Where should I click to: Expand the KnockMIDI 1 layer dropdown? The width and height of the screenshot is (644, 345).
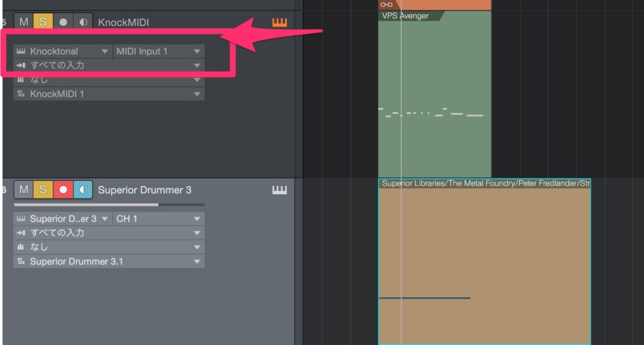109,94
